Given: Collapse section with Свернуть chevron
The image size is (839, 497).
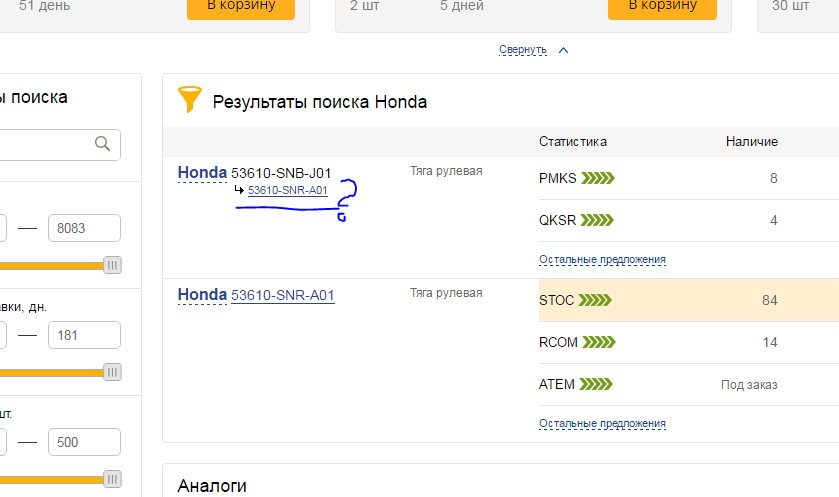Looking at the screenshot, I should pyautogui.click(x=562, y=49).
